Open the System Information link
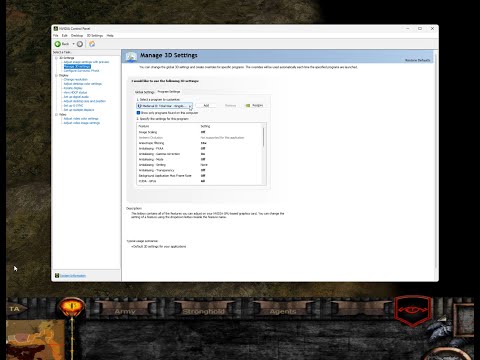 pyautogui.click(x=73, y=276)
